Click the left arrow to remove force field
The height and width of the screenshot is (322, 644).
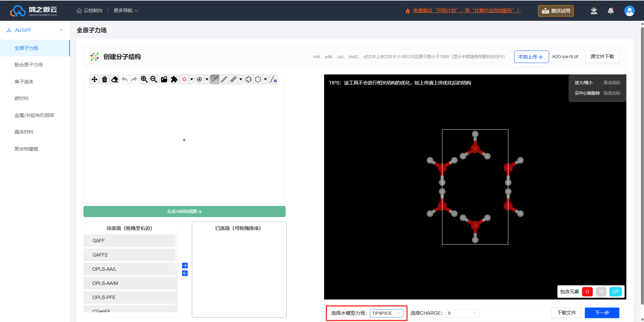coord(185,273)
